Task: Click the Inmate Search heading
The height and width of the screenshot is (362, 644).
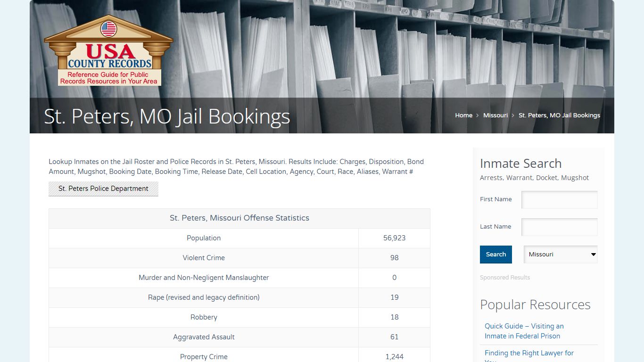Action: (520, 164)
